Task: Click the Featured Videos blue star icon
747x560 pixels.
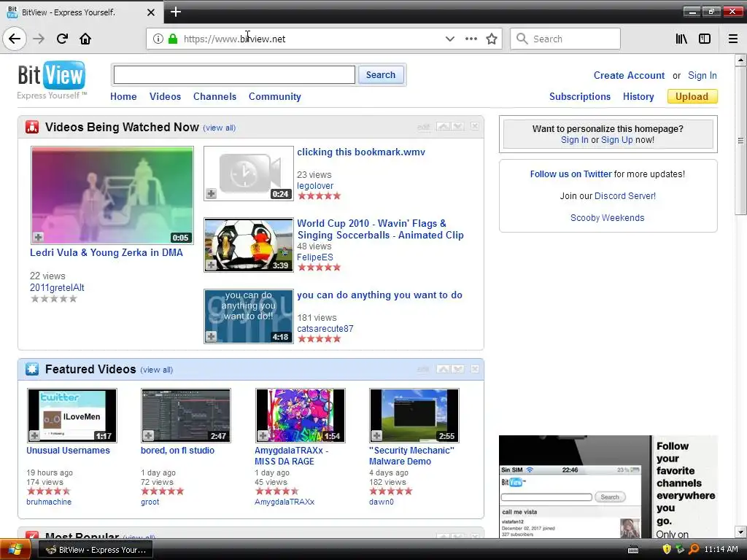Action: [32, 369]
